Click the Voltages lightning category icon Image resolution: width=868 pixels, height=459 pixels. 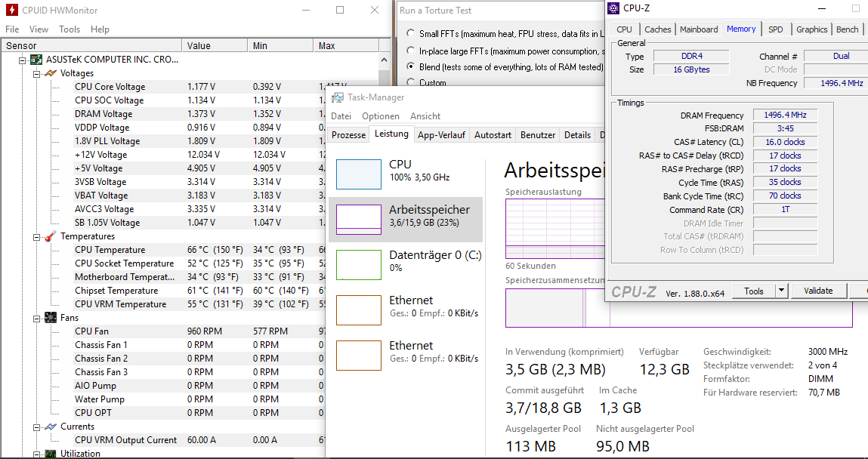coord(51,73)
